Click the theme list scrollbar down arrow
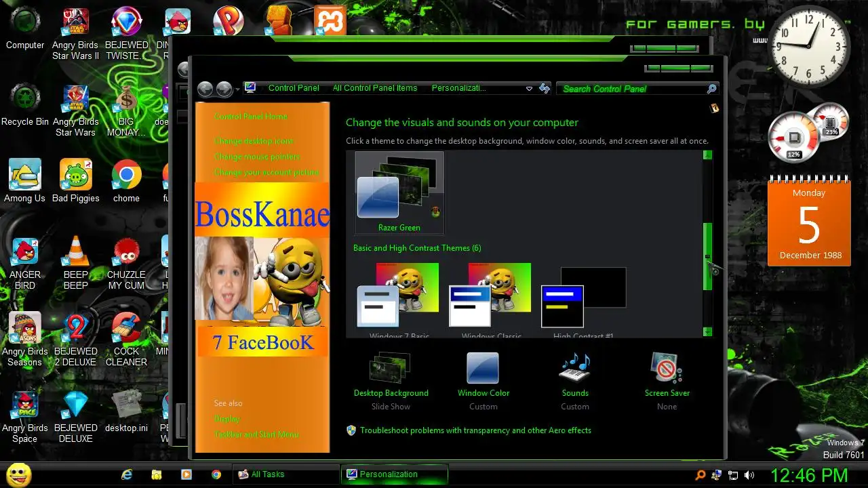868x488 pixels. [707, 331]
